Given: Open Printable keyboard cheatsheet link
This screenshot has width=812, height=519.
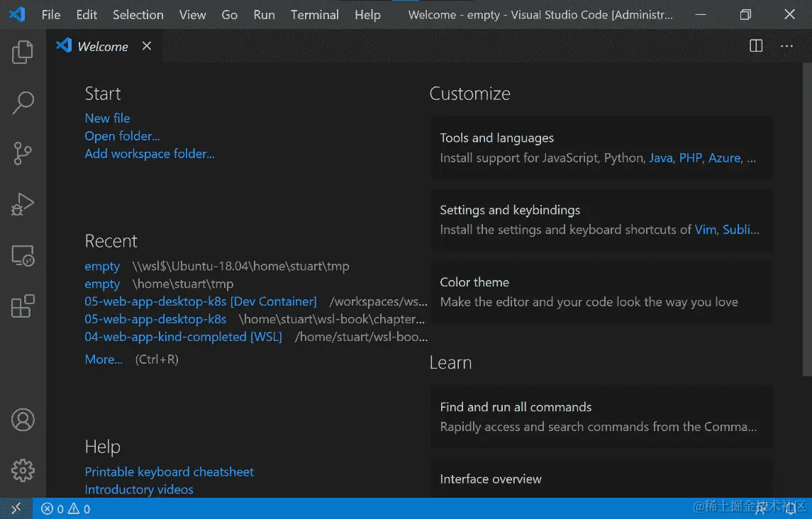Looking at the screenshot, I should click(x=169, y=471).
